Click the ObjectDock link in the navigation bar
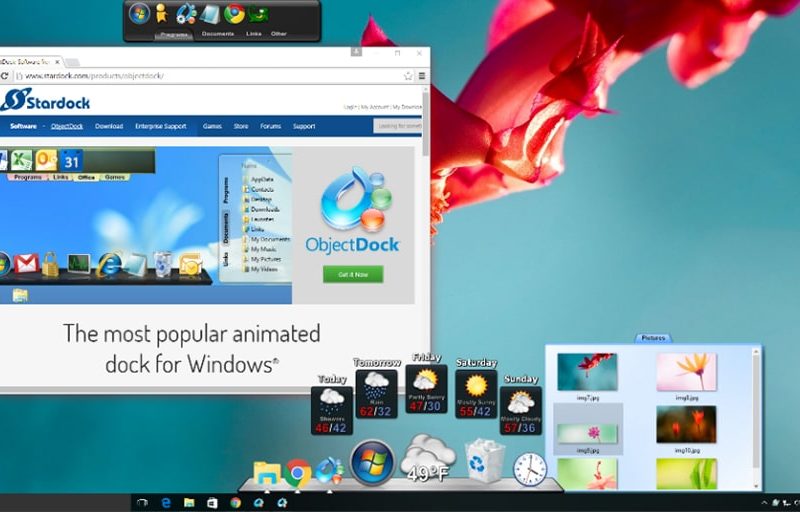Viewport: 800px width, 512px height. tap(67, 126)
